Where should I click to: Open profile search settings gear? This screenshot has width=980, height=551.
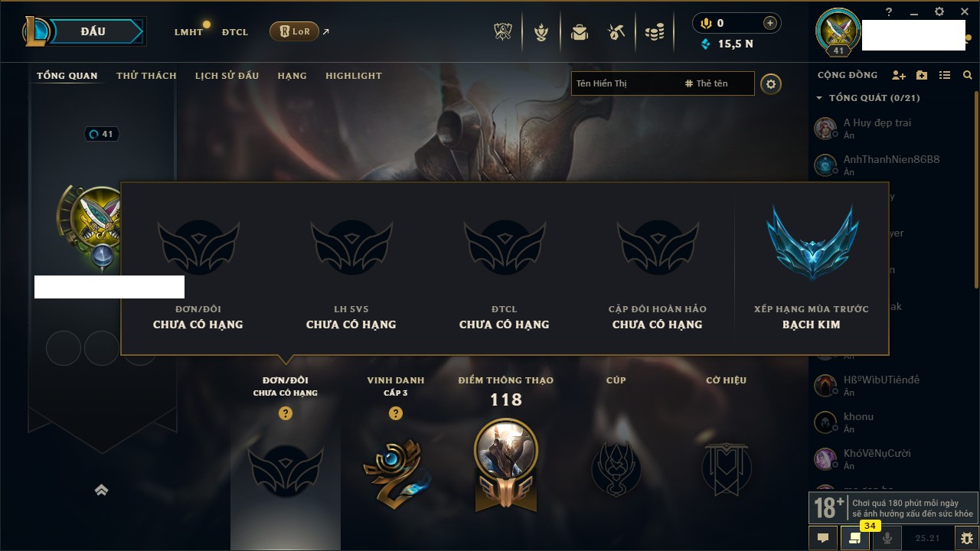(x=771, y=83)
